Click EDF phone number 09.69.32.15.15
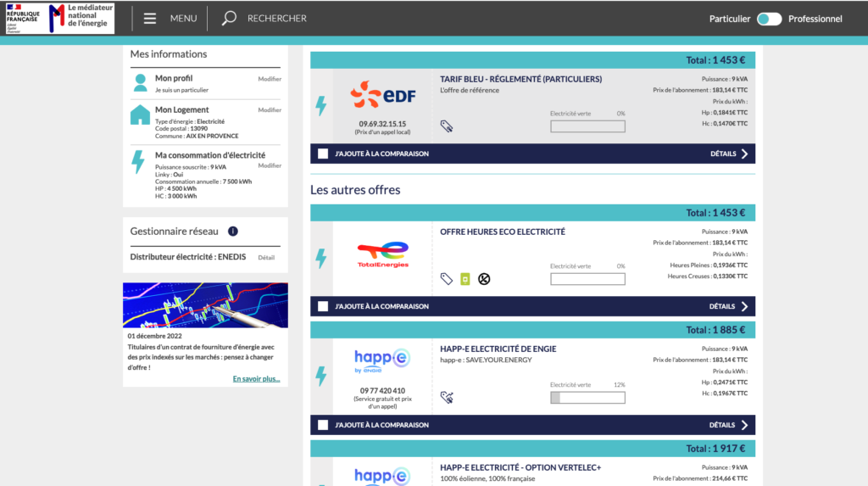The width and height of the screenshot is (868, 486). coord(382,124)
